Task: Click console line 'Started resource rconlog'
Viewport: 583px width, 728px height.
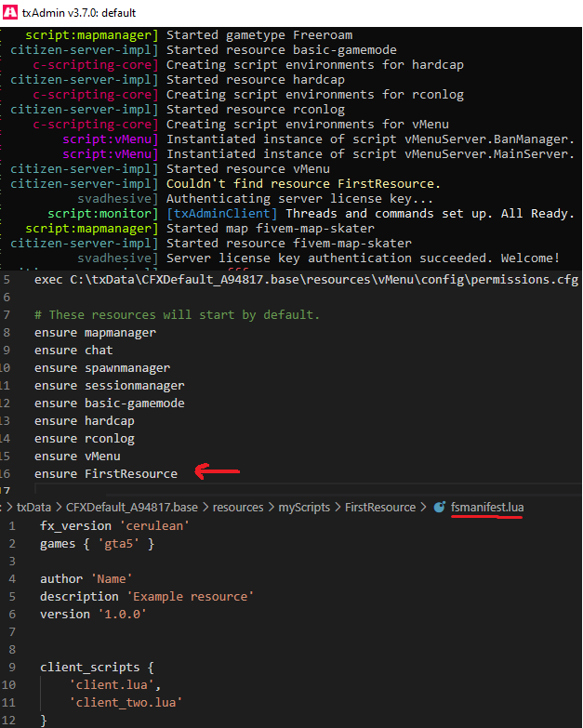Action: coord(256,109)
